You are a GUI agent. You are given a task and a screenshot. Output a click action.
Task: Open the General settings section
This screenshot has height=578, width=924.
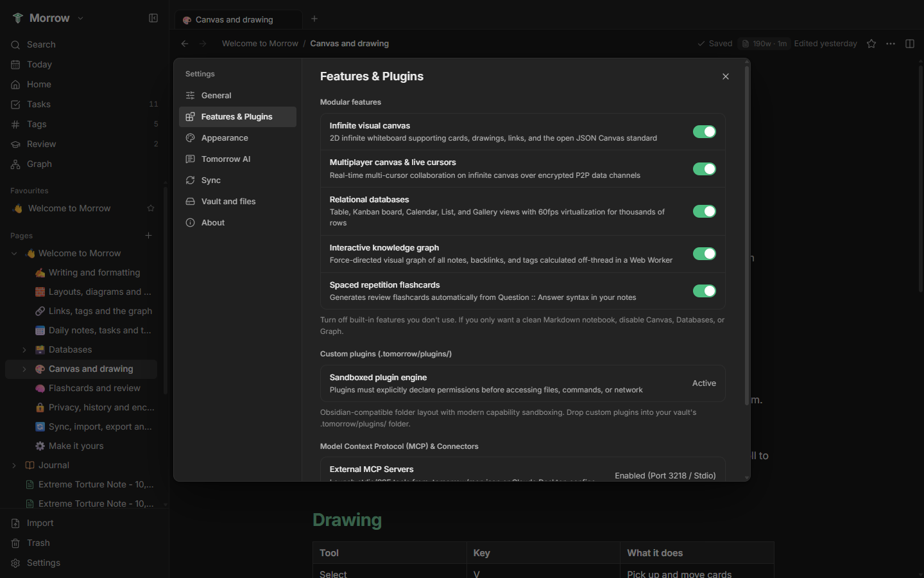tap(237, 96)
